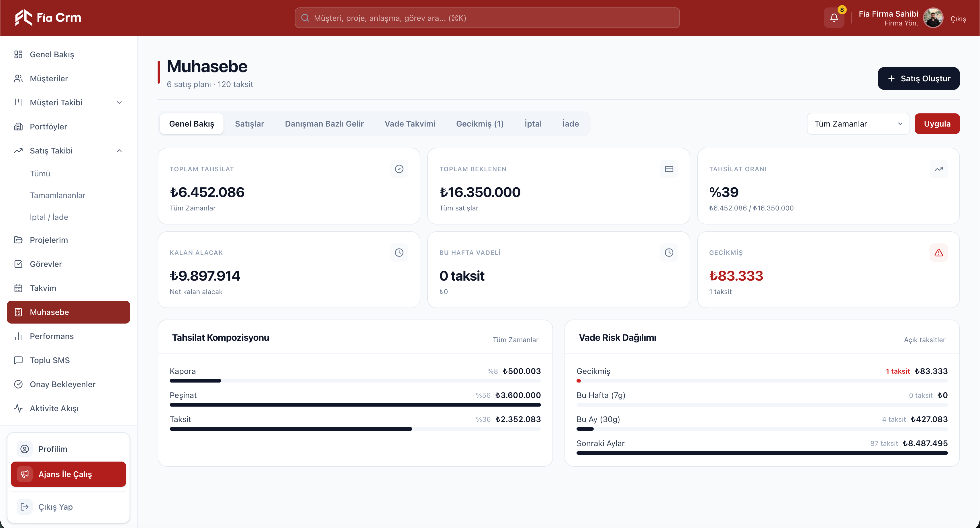Click the Satış Oluştur button
This screenshot has width=980, height=528.
click(x=918, y=78)
